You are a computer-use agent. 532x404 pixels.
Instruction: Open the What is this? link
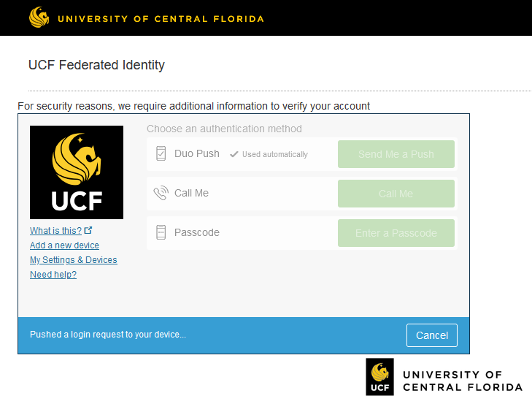55,231
